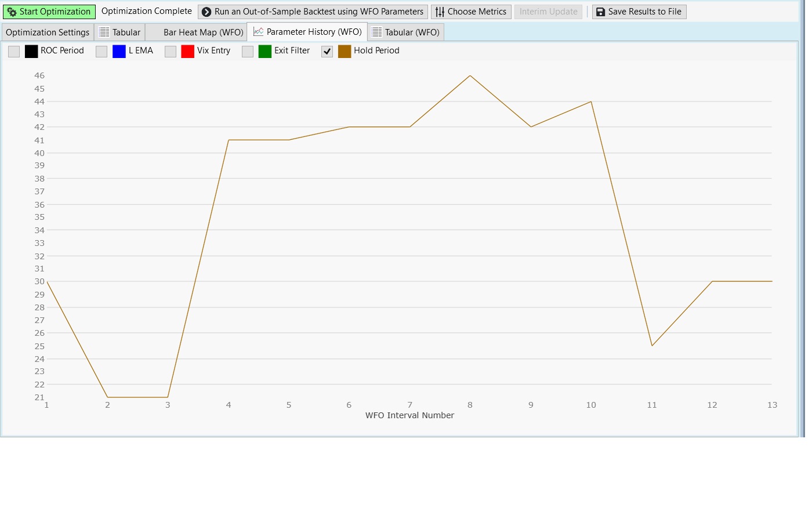This screenshot has height=511, width=812.
Task: Enable the ROC Period series checkbox
Action: click(14, 52)
